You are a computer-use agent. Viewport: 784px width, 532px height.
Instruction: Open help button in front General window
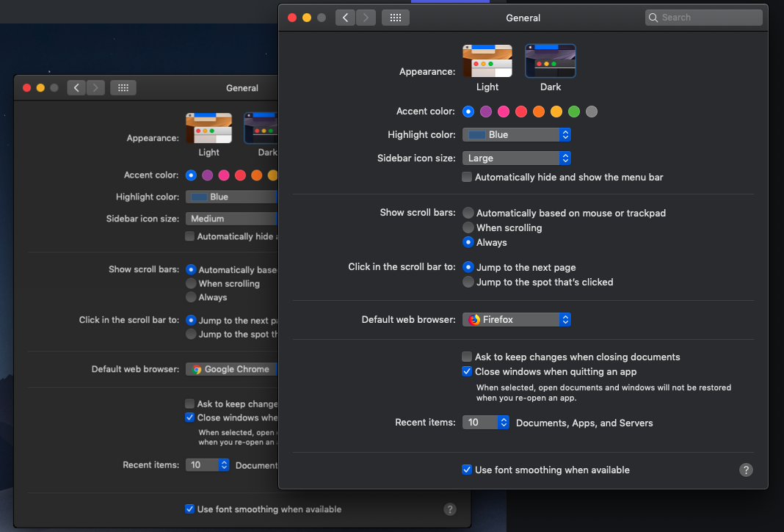click(746, 470)
